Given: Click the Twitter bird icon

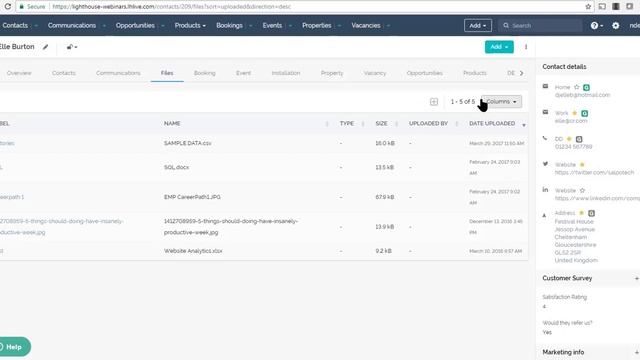Looking at the screenshot, I should tap(545, 164).
